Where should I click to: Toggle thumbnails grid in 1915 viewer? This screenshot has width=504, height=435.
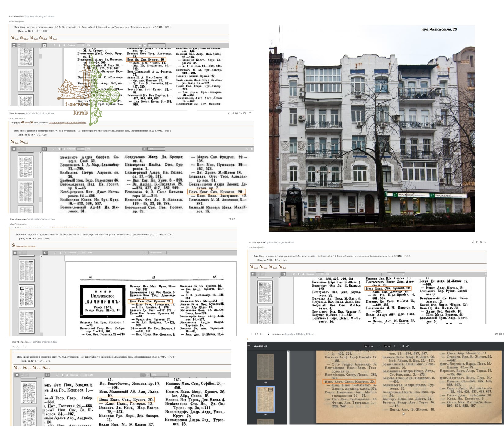253,274
